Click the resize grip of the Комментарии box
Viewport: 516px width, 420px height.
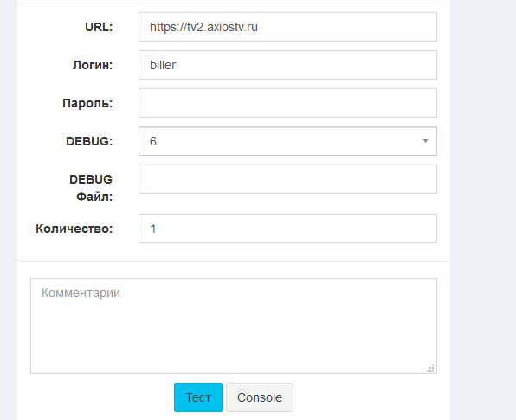pos(430,368)
